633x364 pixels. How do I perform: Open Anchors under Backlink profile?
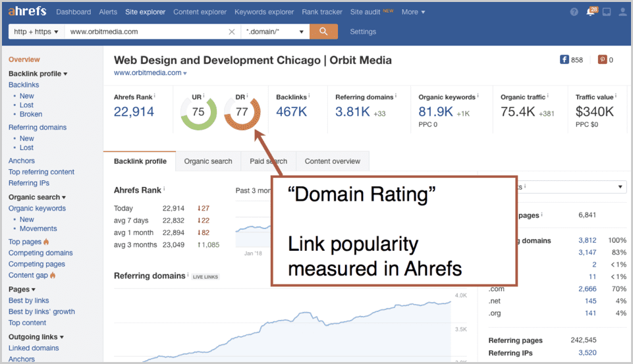[21, 161]
